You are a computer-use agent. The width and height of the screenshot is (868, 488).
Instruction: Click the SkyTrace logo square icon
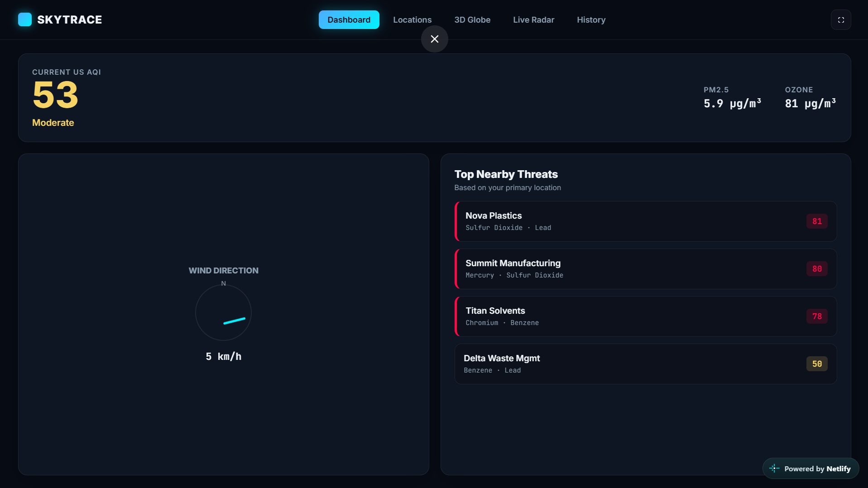tap(25, 19)
